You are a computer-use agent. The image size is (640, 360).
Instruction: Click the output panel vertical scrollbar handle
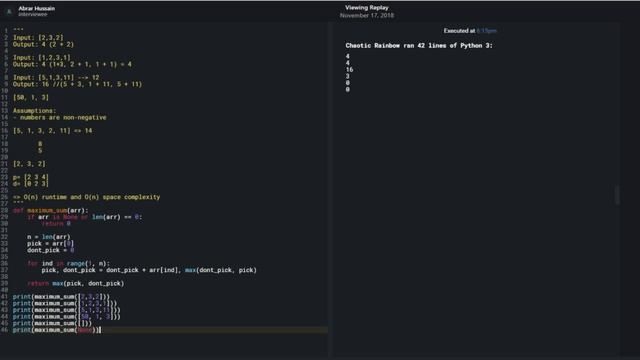coord(617,195)
